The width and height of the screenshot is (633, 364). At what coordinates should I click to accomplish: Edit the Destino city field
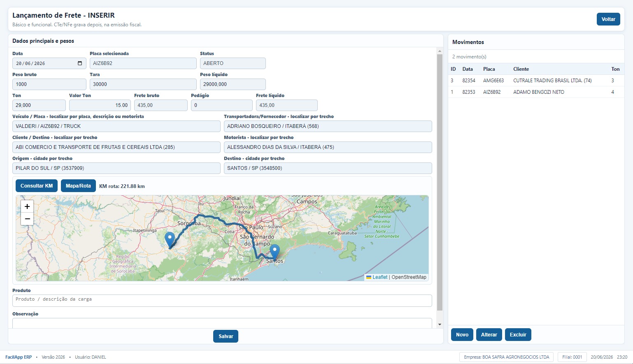(328, 168)
